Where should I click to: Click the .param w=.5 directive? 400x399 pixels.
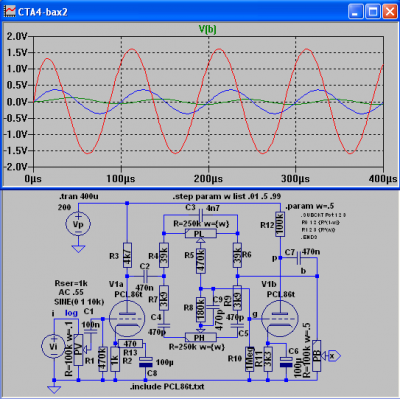pyautogui.click(x=310, y=206)
